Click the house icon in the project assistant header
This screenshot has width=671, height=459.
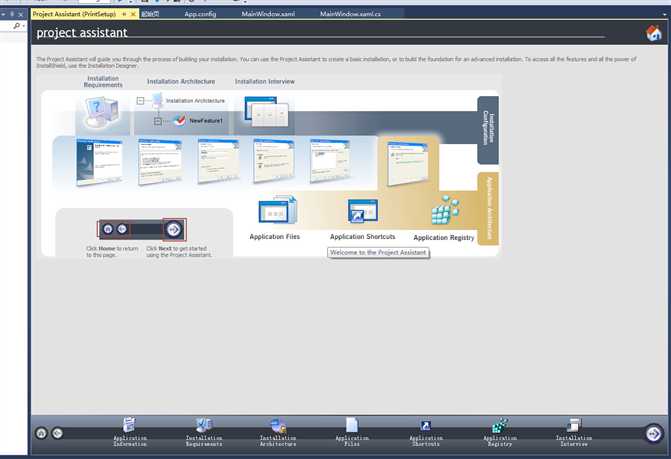653,33
